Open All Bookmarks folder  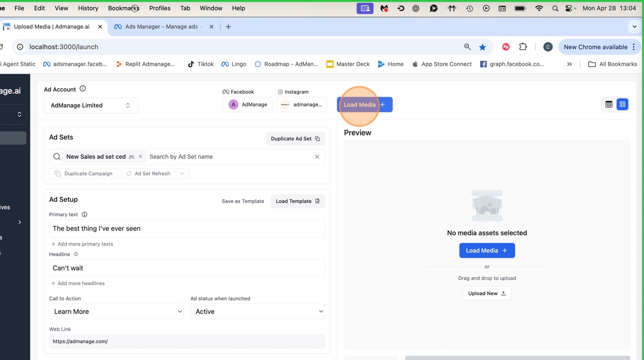(x=612, y=64)
